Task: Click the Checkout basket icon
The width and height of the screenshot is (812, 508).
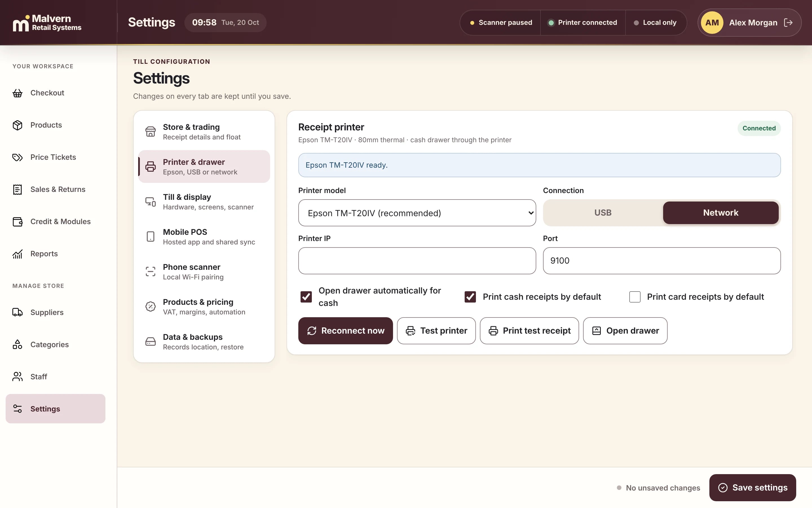Action: 17,93
